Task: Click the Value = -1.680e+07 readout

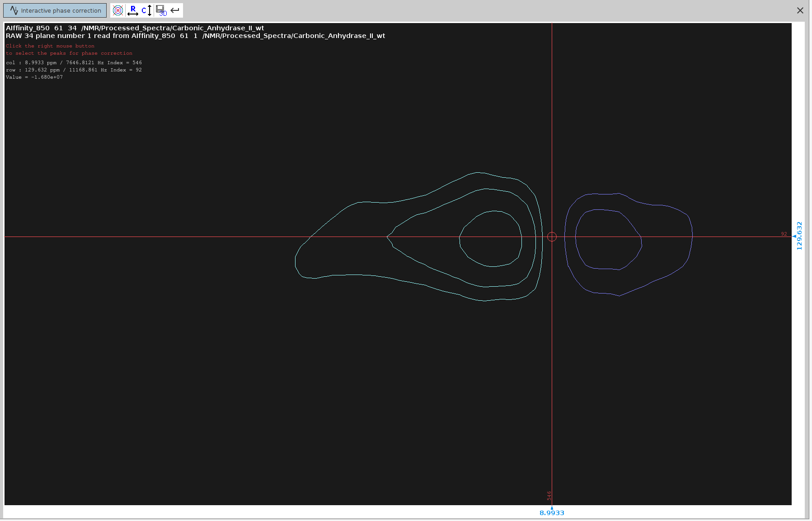Action: tap(34, 77)
